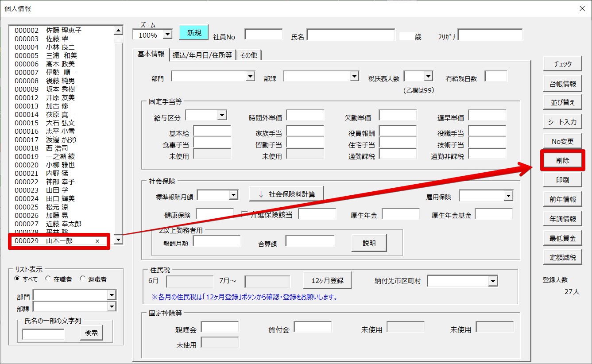Click the 削除 delete button
This screenshot has width=592, height=364.
pyautogui.click(x=563, y=161)
